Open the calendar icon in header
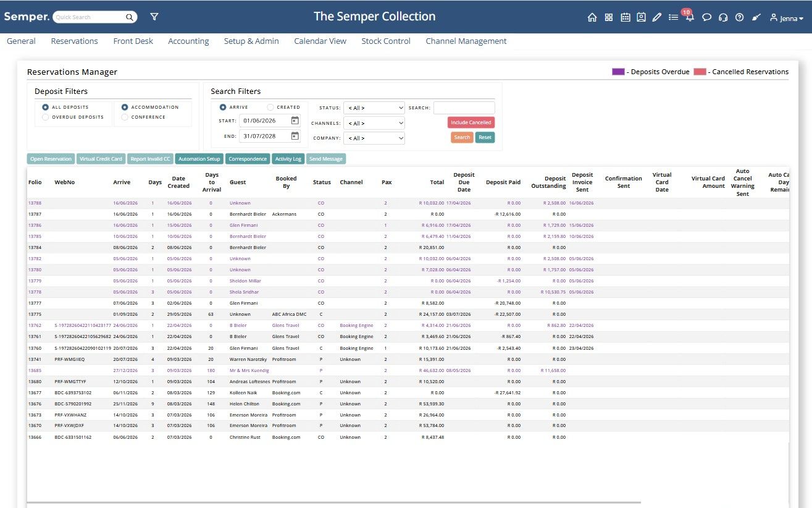812x508 pixels. point(625,17)
